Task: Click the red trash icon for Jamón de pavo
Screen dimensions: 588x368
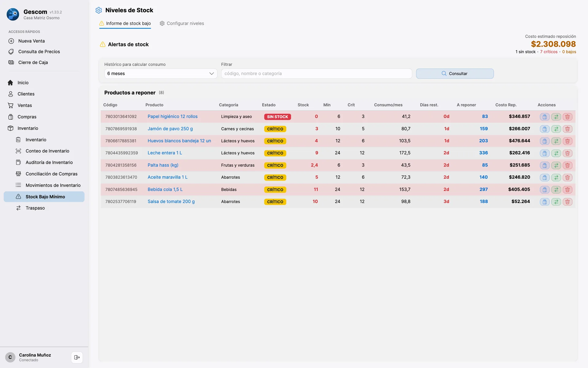Action: tap(567, 129)
